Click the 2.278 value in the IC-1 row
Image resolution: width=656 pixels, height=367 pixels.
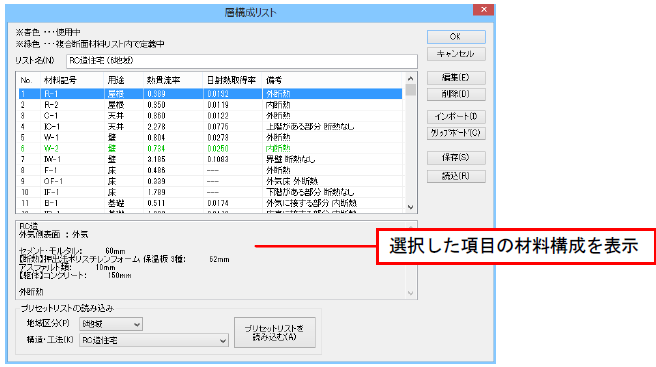[x=156, y=126]
